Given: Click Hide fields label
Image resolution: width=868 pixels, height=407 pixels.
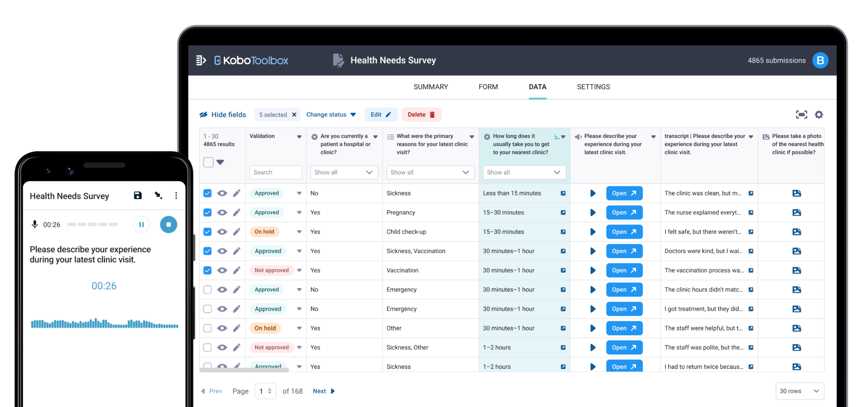Looking at the screenshot, I should click(x=228, y=115).
